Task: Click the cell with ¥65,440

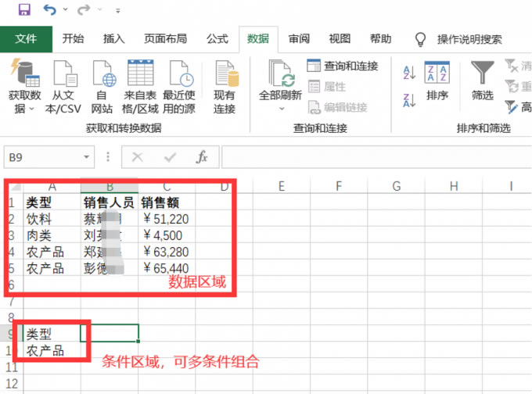Action: tap(167, 268)
